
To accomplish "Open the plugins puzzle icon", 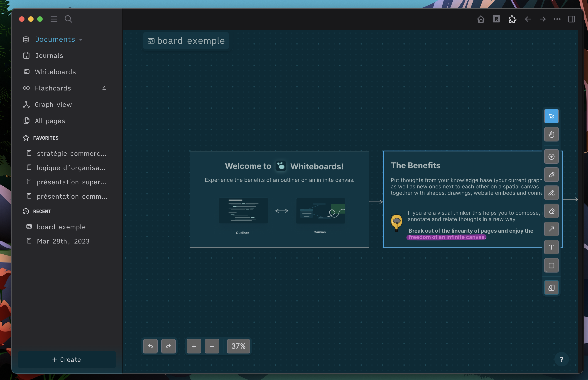I will pyautogui.click(x=512, y=19).
